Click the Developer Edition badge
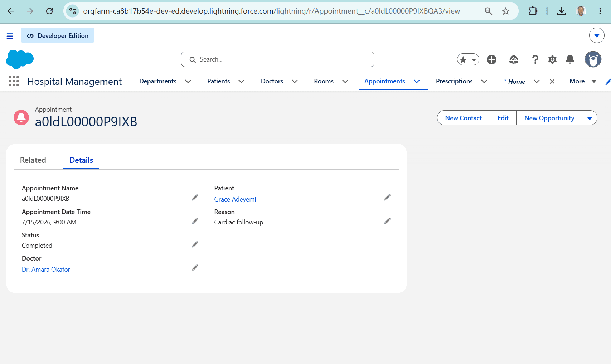The width and height of the screenshot is (611, 364). click(58, 35)
